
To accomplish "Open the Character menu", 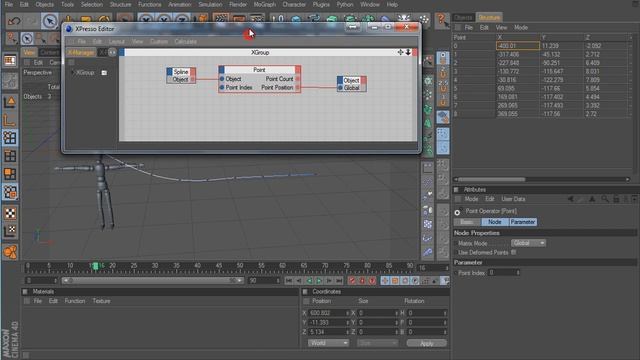I will (294, 4).
